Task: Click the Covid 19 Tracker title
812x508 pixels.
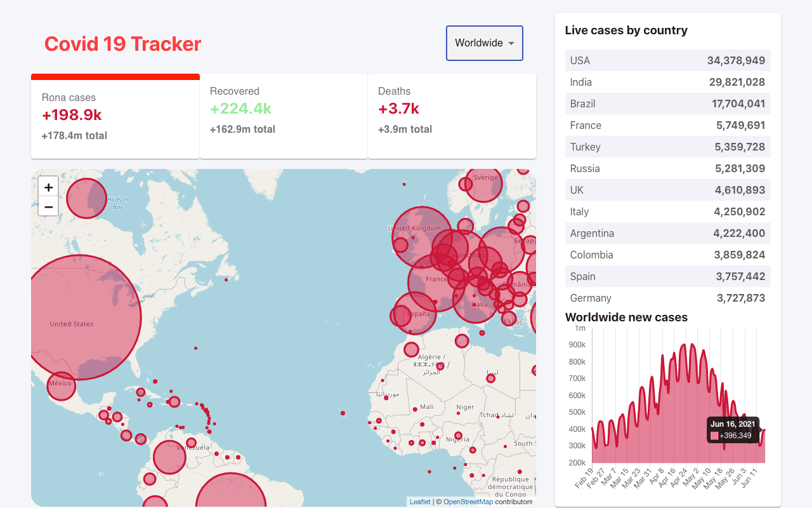Action: coord(122,44)
